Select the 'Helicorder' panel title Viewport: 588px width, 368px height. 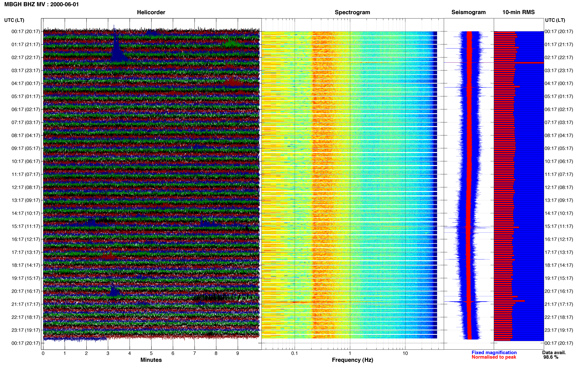pyautogui.click(x=151, y=12)
